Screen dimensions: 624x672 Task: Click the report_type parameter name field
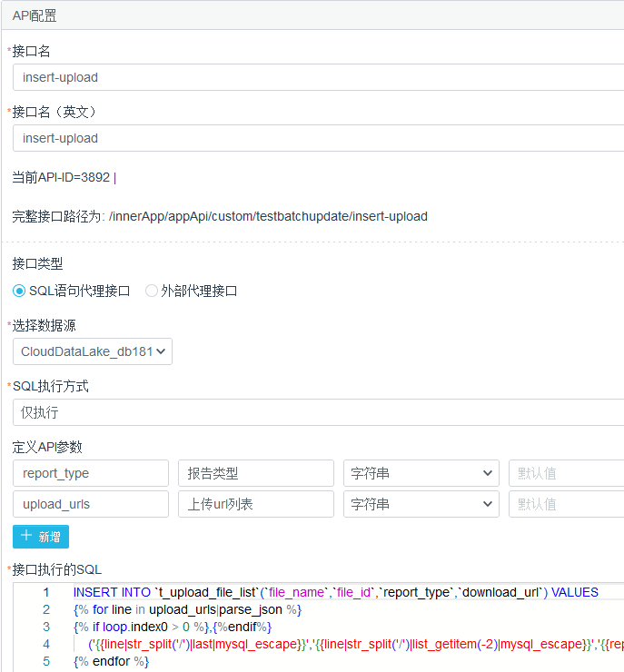(x=91, y=473)
